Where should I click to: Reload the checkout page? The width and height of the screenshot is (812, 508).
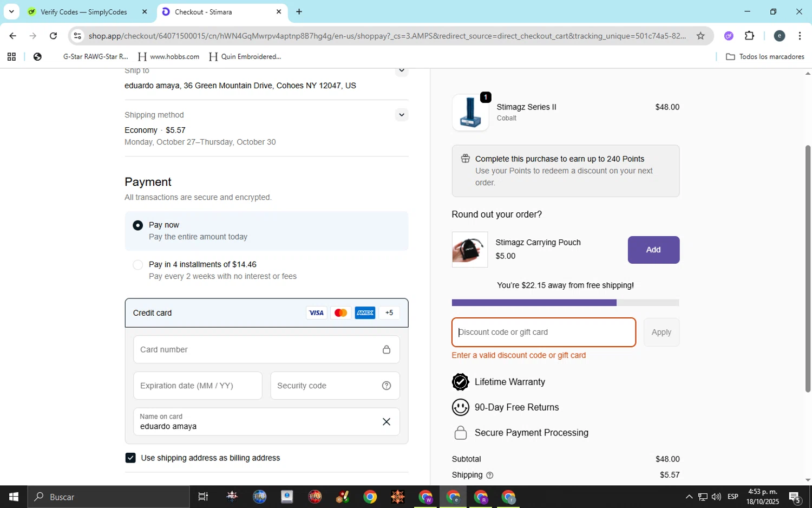pyautogui.click(x=53, y=36)
